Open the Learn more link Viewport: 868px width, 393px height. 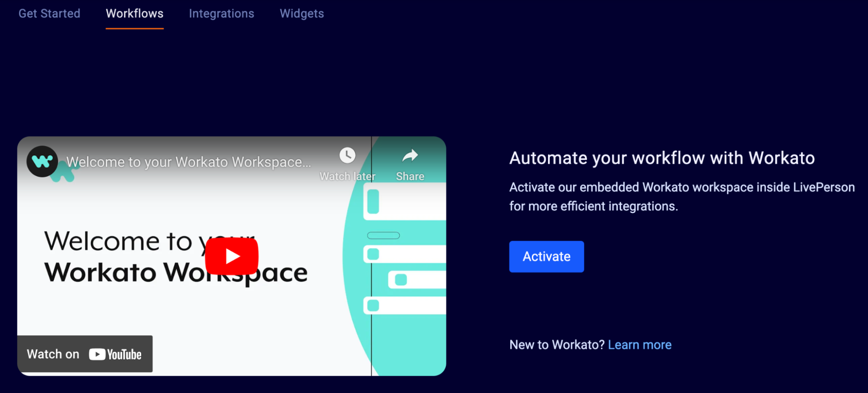[x=640, y=345]
